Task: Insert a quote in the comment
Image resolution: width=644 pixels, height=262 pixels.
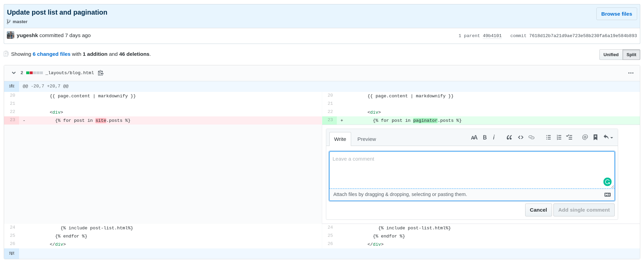Action: [x=509, y=137]
